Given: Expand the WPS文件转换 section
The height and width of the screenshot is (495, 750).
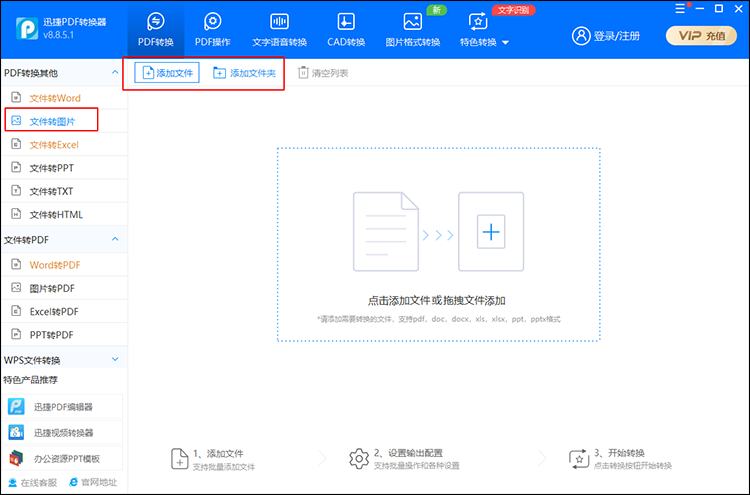Looking at the screenshot, I should pos(115,360).
